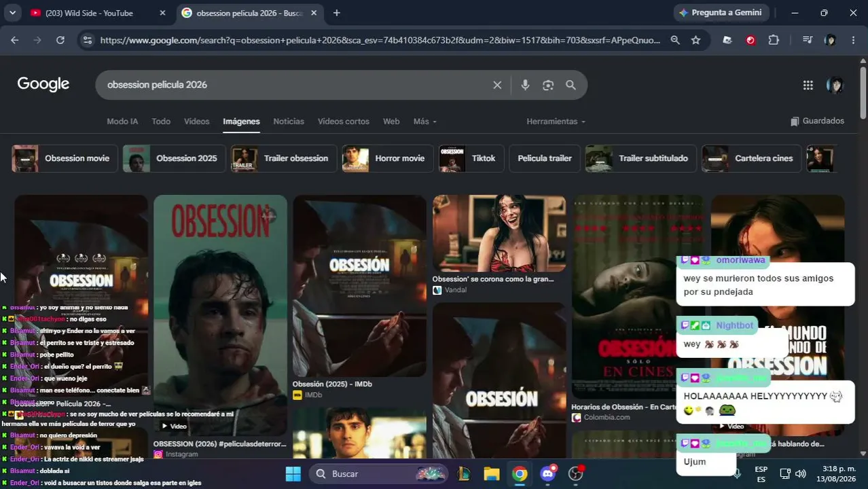Click the Pregunta a Gemini button
This screenshot has height=489, width=868.
pyautogui.click(x=721, y=13)
